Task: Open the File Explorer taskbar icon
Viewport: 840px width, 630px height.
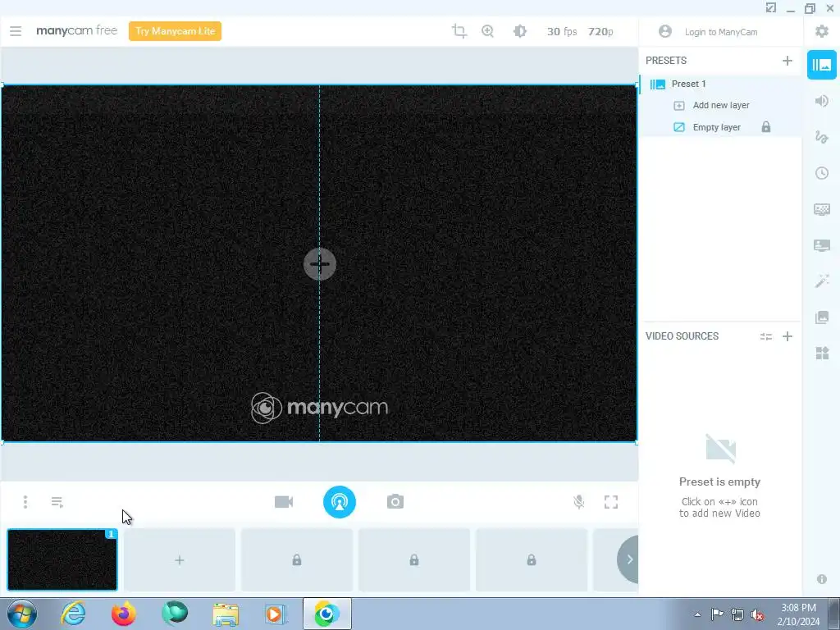Action: [x=226, y=614]
